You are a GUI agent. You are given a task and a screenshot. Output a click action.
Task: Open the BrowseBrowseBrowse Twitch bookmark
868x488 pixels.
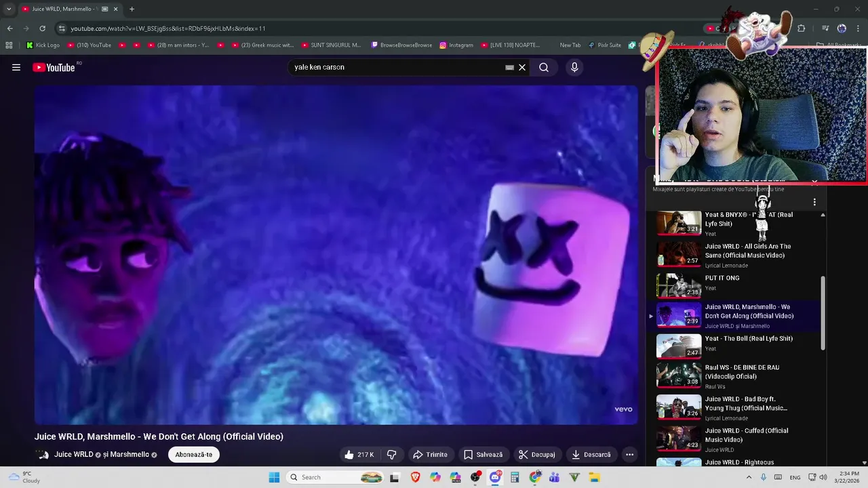coord(401,45)
